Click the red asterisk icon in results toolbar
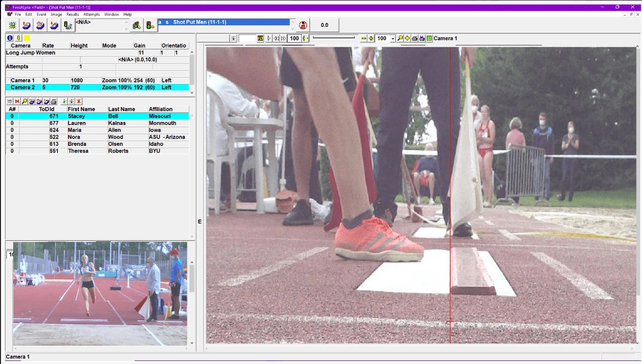The height and width of the screenshot is (364, 642). tap(79, 101)
